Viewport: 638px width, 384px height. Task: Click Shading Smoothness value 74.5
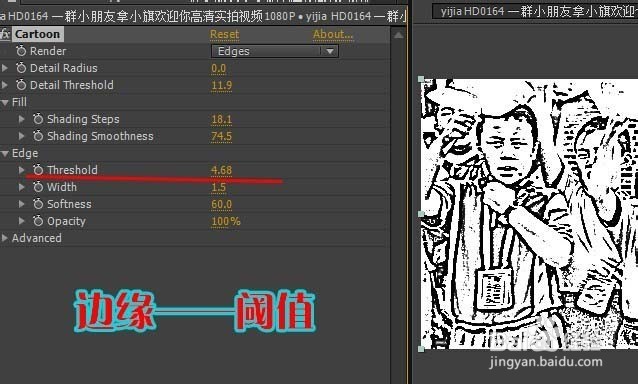point(221,137)
